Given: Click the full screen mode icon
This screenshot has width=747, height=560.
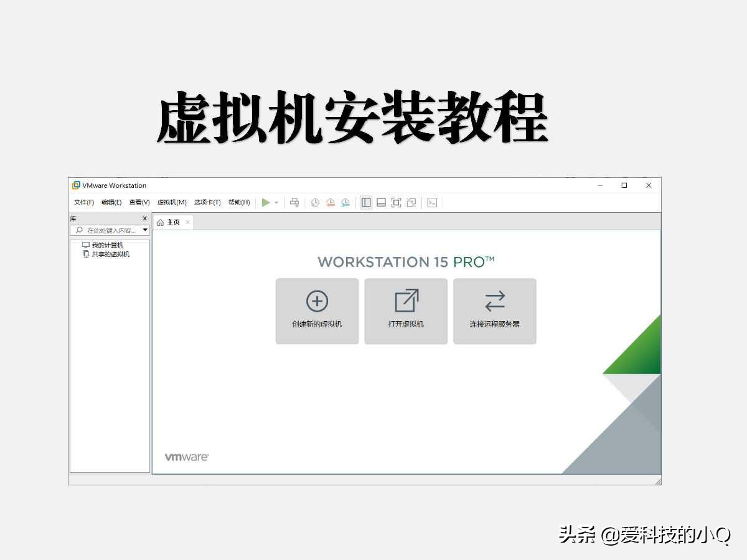Looking at the screenshot, I should coord(396,202).
